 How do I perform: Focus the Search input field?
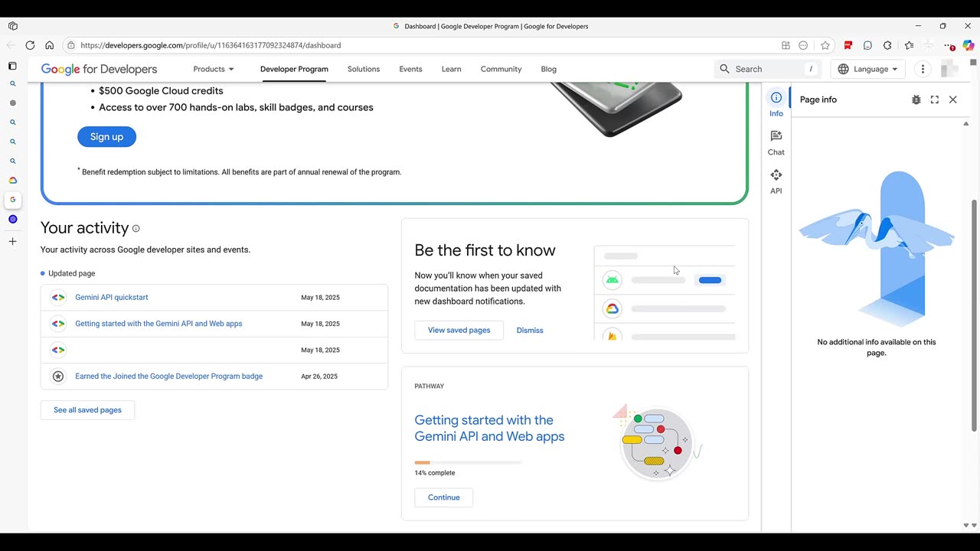pos(769,69)
